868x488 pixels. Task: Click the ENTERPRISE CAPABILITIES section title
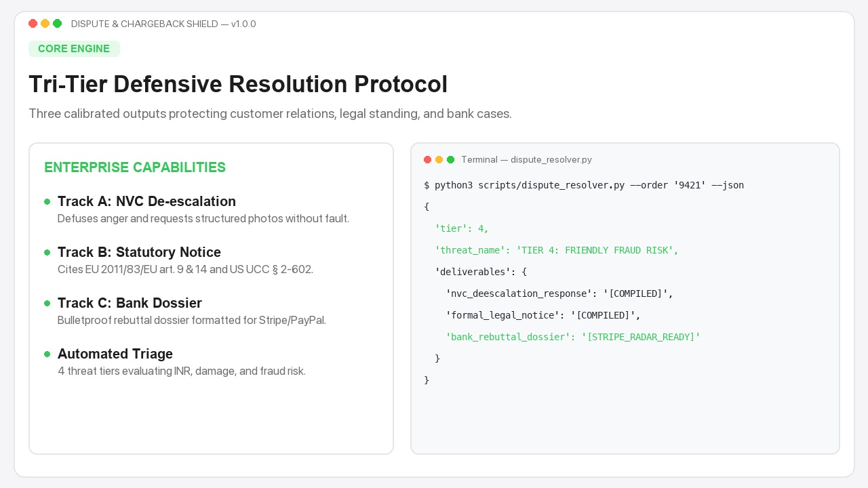click(135, 167)
